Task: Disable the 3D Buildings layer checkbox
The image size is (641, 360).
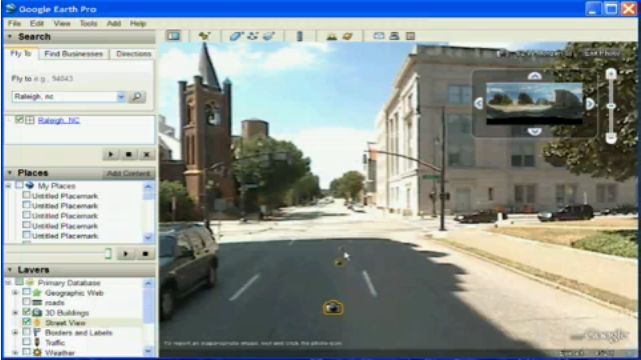Action: 27,312
